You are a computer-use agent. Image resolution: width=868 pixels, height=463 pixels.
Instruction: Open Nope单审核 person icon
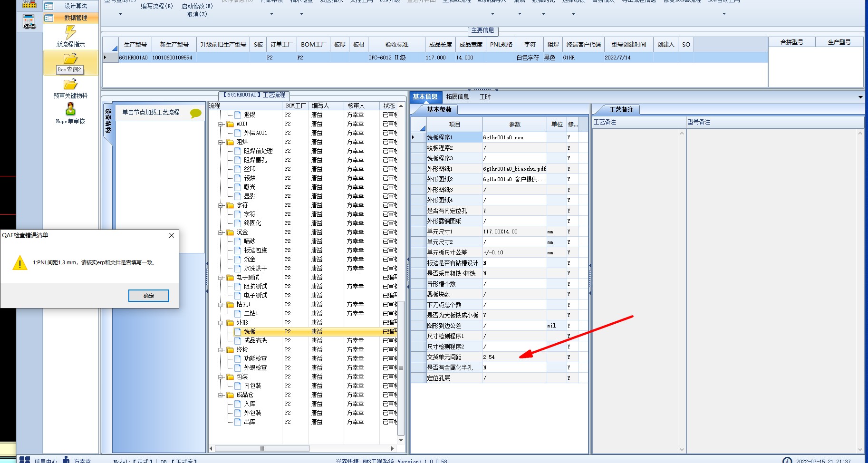(70, 109)
